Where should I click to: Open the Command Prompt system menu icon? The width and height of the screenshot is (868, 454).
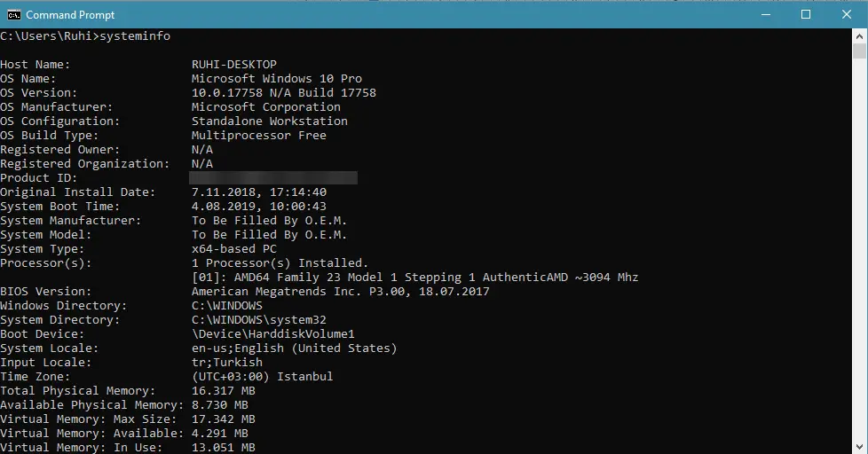point(14,15)
